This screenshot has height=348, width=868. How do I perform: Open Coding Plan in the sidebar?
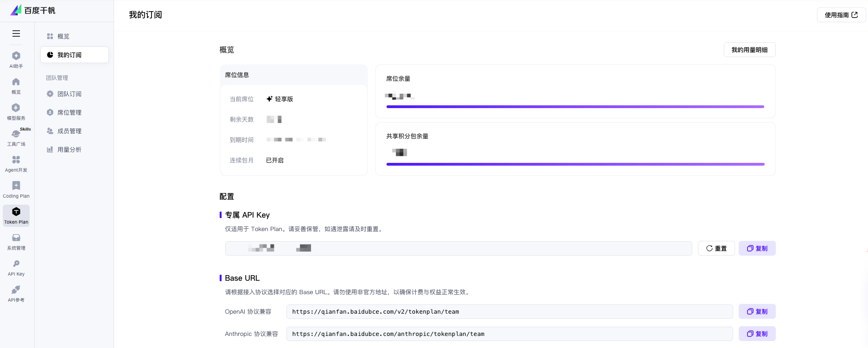pyautogui.click(x=16, y=190)
